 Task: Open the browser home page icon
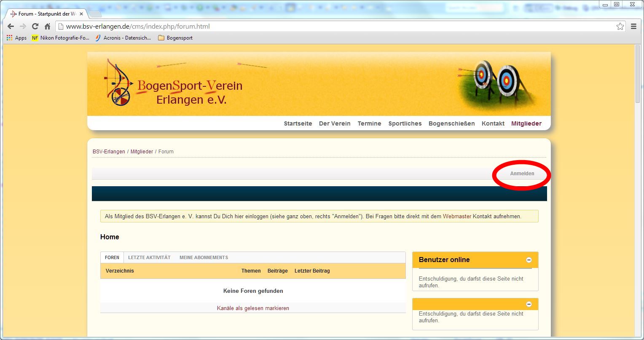(x=48, y=26)
